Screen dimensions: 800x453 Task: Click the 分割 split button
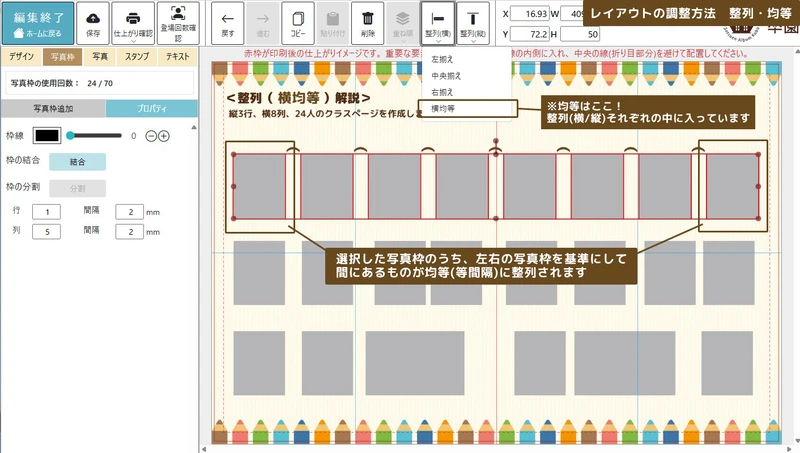78,188
